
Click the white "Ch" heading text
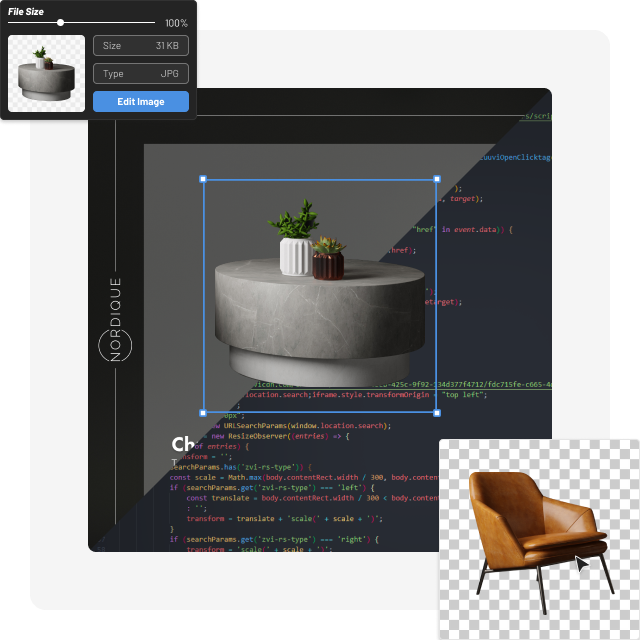(183, 445)
